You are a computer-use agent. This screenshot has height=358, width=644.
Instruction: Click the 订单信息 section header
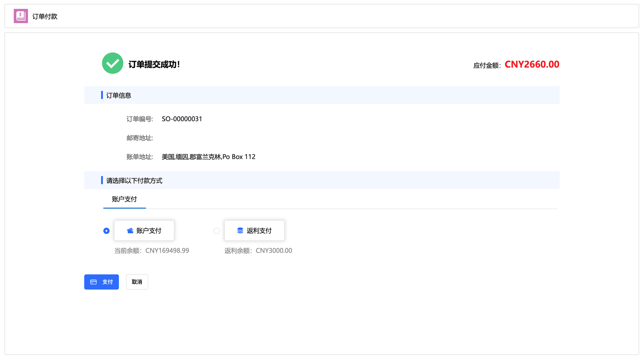[118, 95]
